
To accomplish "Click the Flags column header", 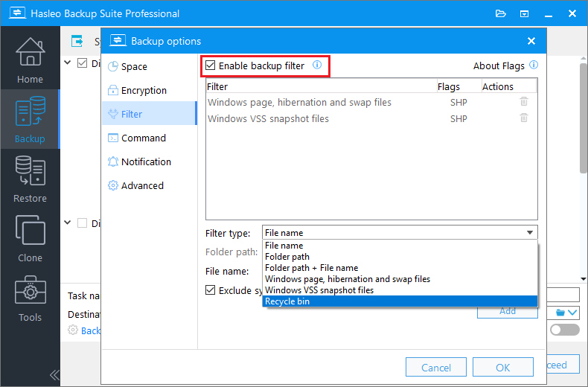I will (x=459, y=86).
